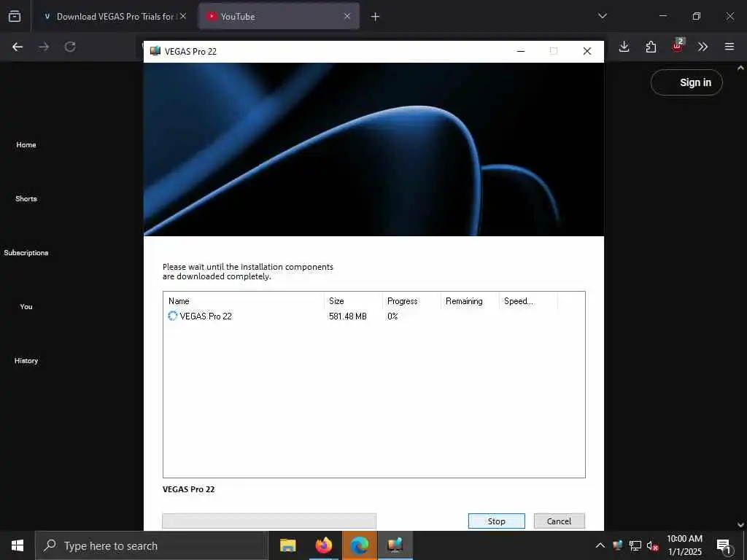Reload the current page
Screen dimensions: 747x560
point(70,47)
